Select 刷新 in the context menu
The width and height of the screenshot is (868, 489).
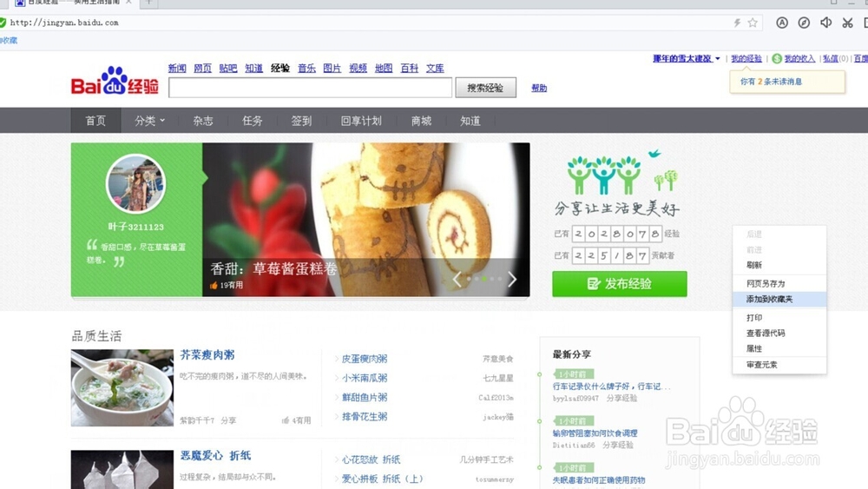point(779,265)
